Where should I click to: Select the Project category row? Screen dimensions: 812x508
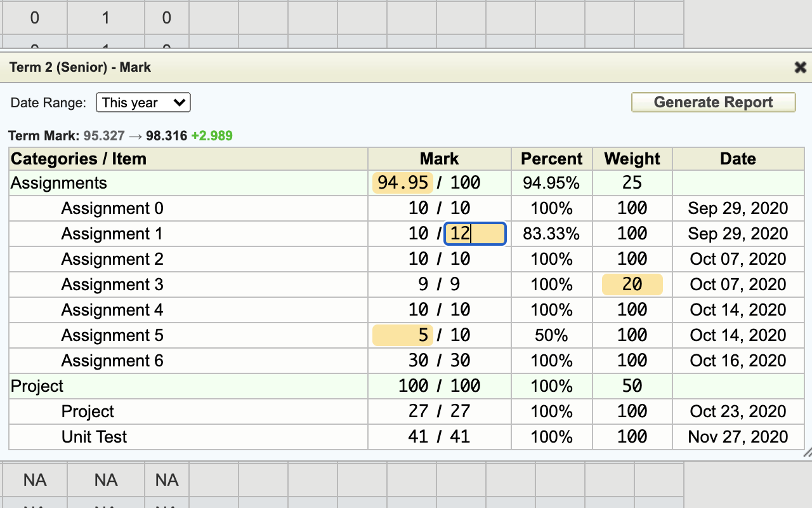tap(37, 386)
